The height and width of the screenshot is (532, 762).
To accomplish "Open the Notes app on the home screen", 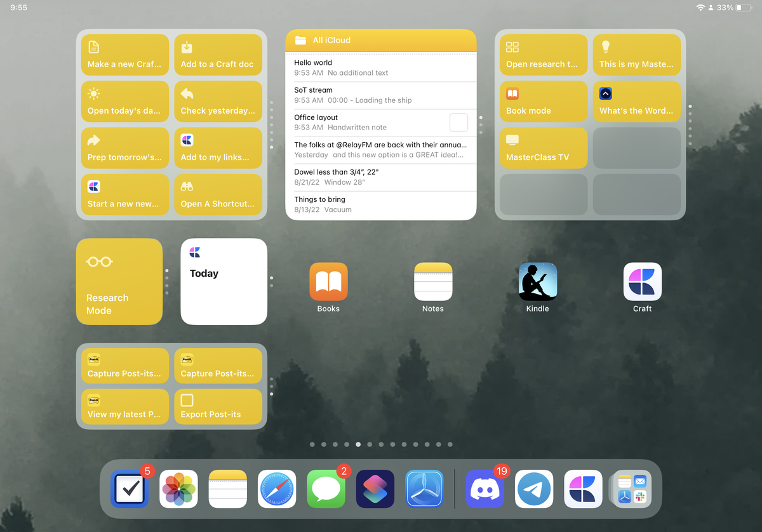I will 433,281.
